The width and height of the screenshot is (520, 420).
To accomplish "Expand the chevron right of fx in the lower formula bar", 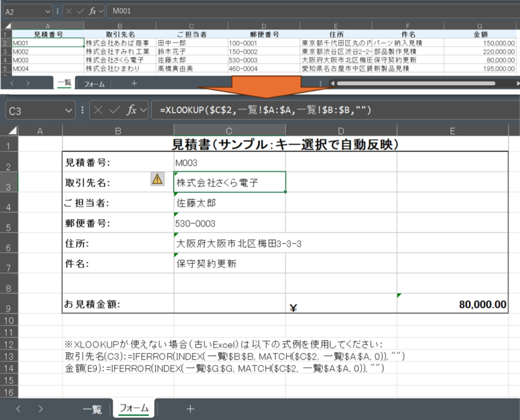I will (x=143, y=110).
